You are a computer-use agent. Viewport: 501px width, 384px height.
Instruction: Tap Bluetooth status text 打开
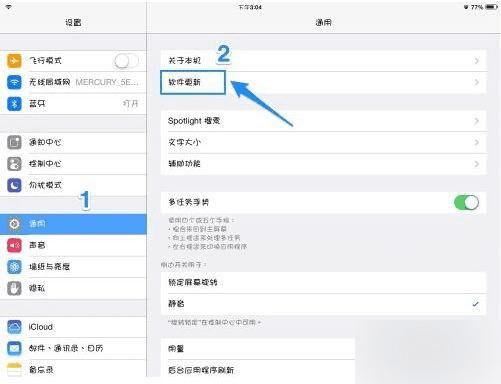[130, 104]
